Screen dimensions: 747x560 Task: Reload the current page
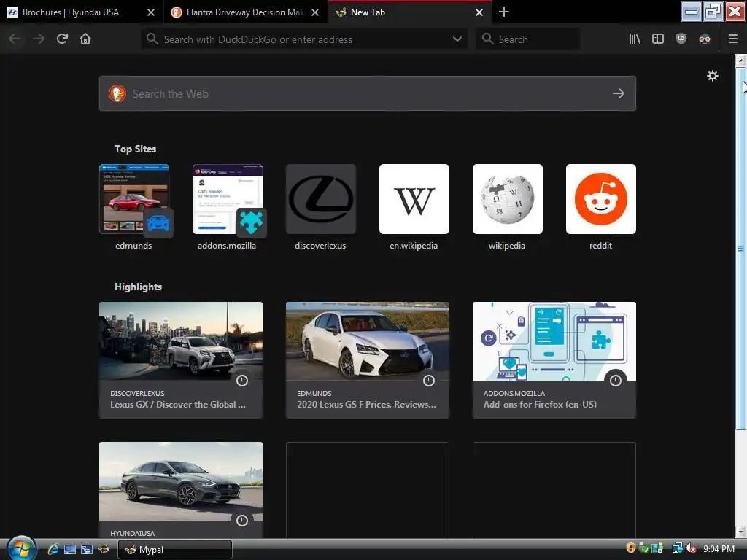62,39
